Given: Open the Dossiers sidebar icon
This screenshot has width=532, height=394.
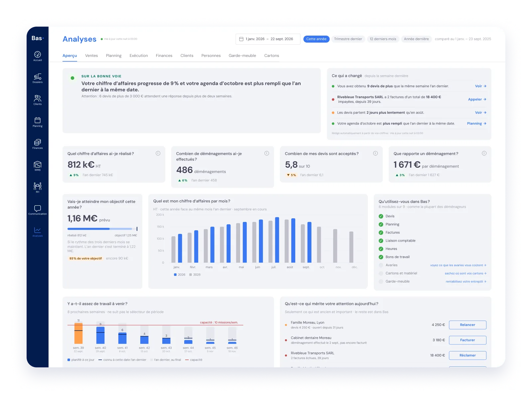Looking at the screenshot, I should [38, 78].
